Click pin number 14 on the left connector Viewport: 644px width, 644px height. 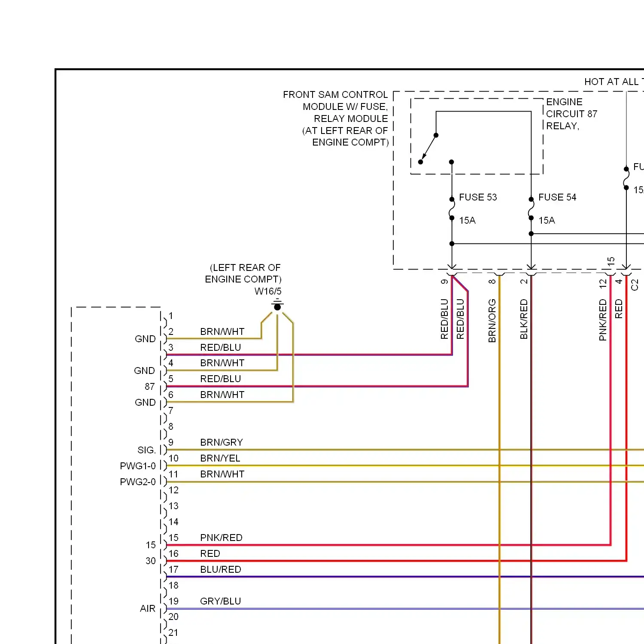[173, 522]
